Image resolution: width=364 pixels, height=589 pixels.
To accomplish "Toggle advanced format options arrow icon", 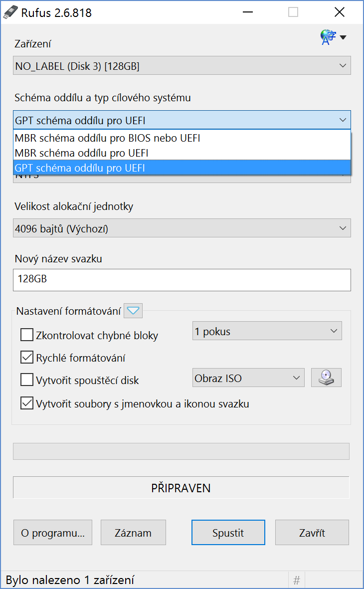I will click(x=133, y=311).
